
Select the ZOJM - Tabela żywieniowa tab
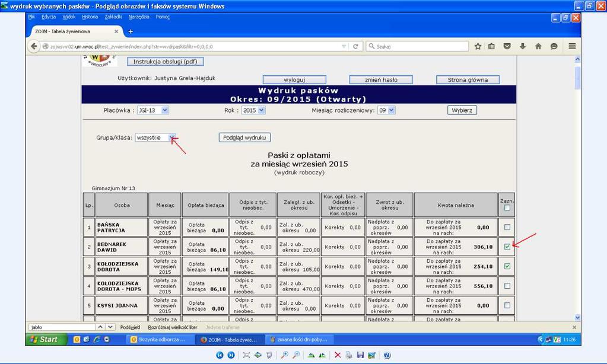pos(75,31)
